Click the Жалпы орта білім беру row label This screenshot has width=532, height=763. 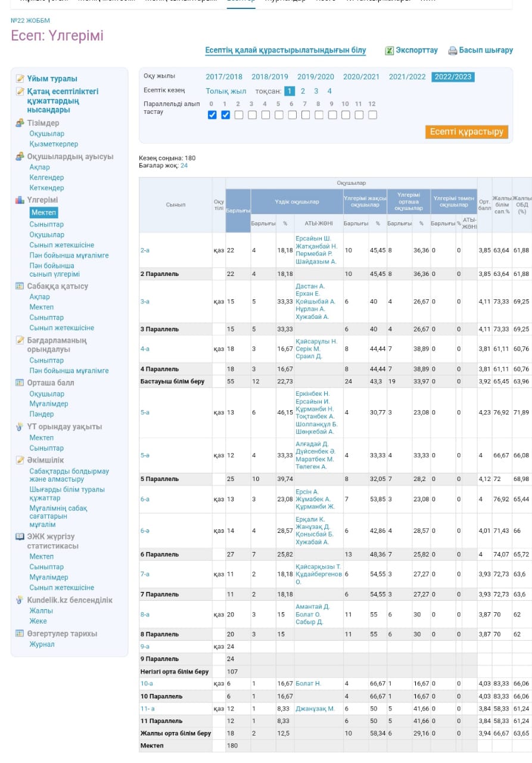tap(176, 733)
